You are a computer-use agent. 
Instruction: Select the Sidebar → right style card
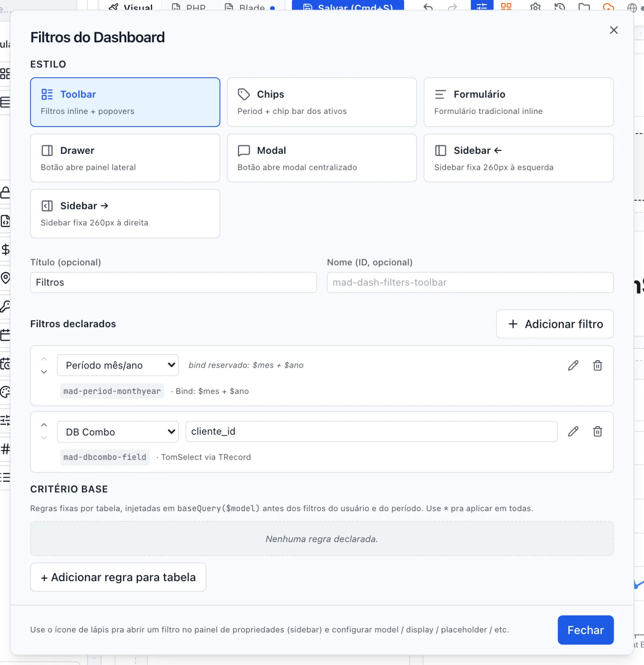(125, 213)
